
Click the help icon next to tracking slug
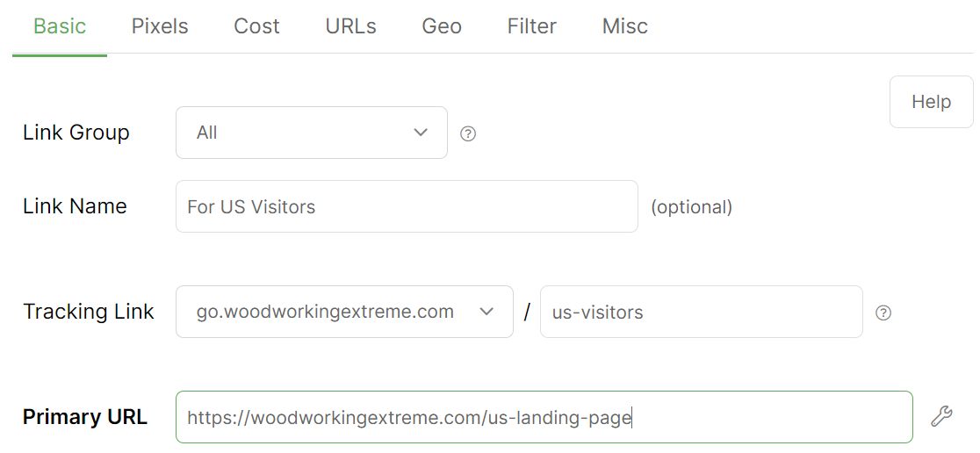(x=883, y=313)
